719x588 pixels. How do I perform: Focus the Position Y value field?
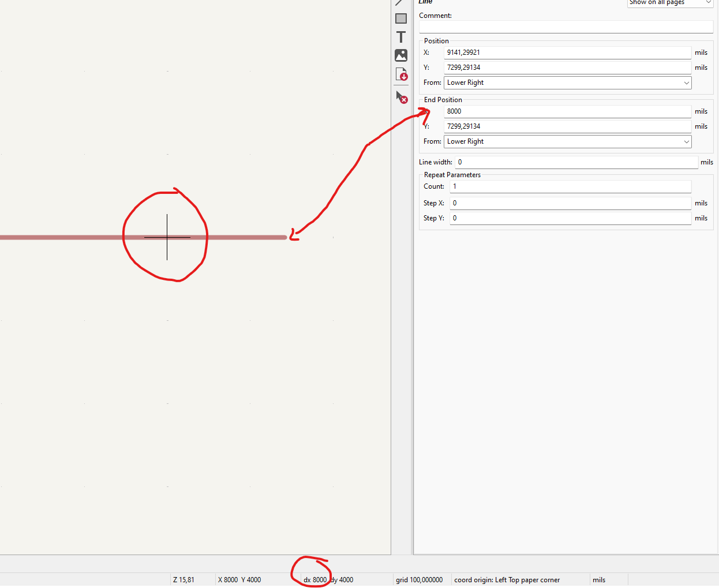point(567,68)
